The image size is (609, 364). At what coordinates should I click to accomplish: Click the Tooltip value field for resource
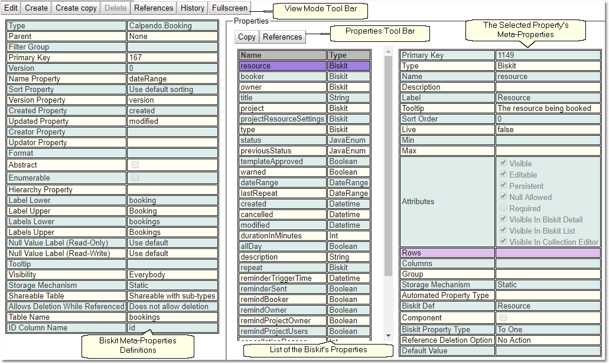click(548, 109)
